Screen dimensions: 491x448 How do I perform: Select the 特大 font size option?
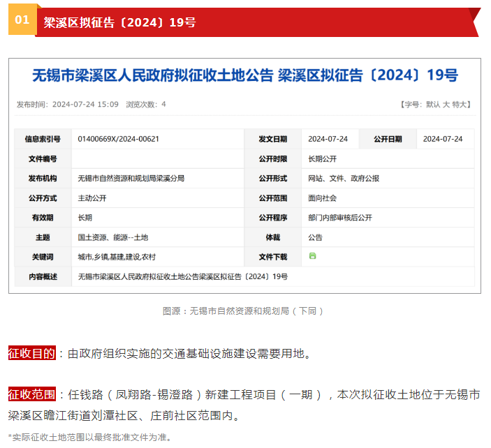pos(460,105)
